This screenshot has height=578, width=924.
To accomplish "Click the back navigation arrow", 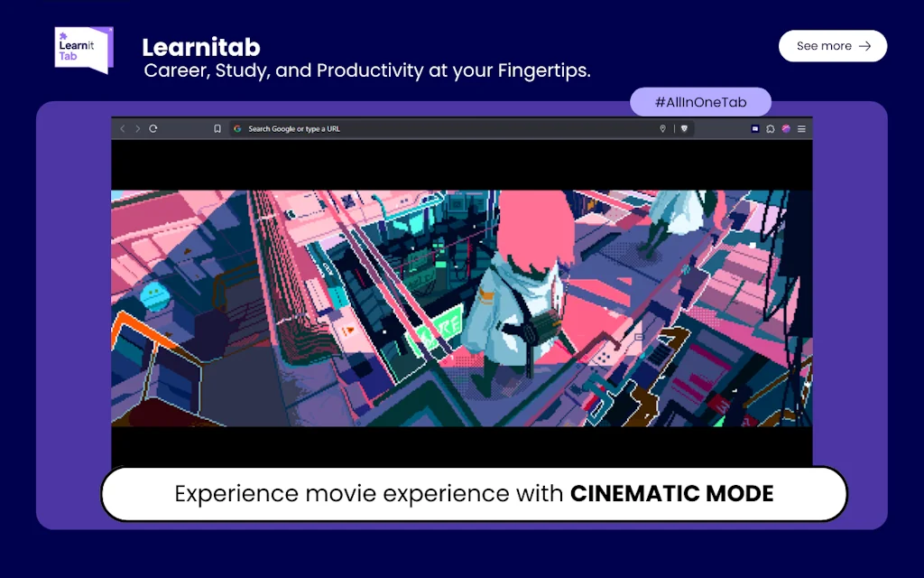I will coord(122,128).
